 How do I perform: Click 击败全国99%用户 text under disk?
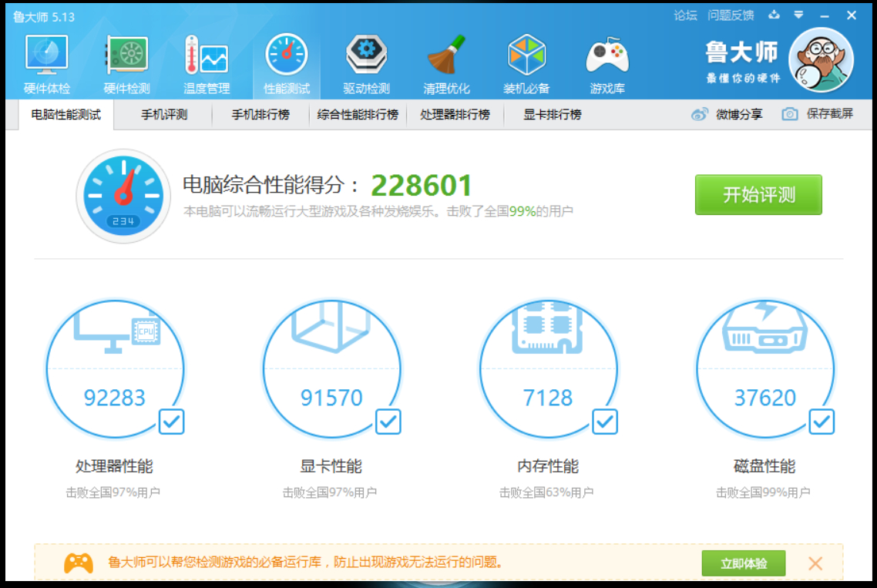pyautogui.click(x=764, y=492)
